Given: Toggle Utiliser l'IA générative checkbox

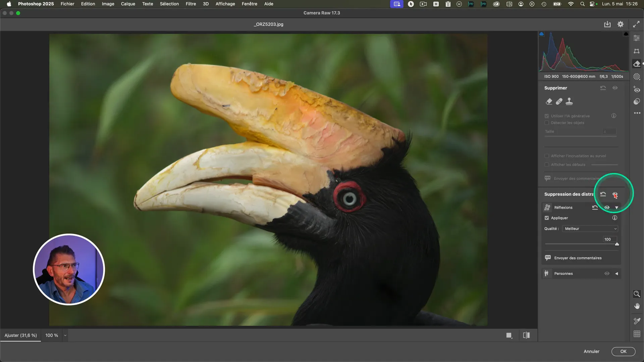Looking at the screenshot, I should click(547, 116).
